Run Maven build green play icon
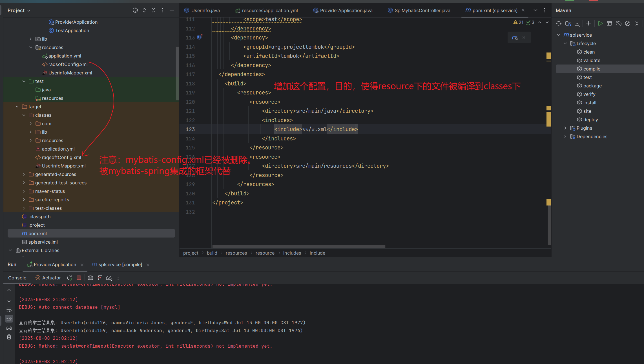 click(600, 24)
